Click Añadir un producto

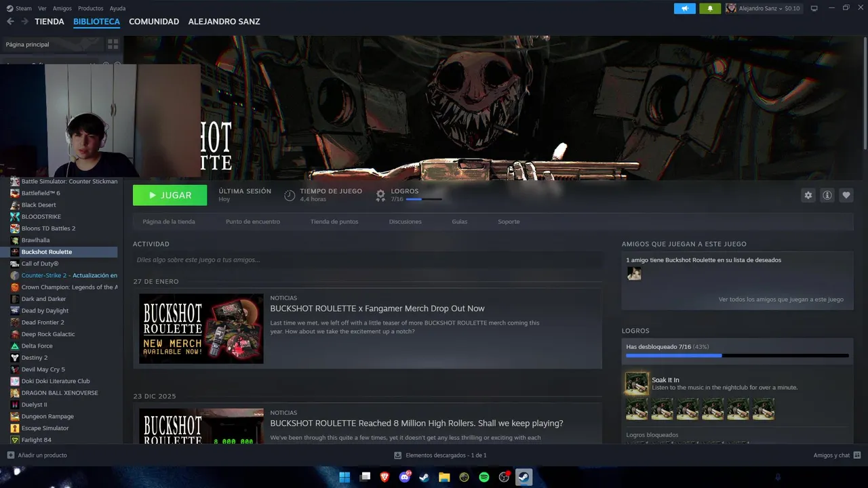click(37, 455)
